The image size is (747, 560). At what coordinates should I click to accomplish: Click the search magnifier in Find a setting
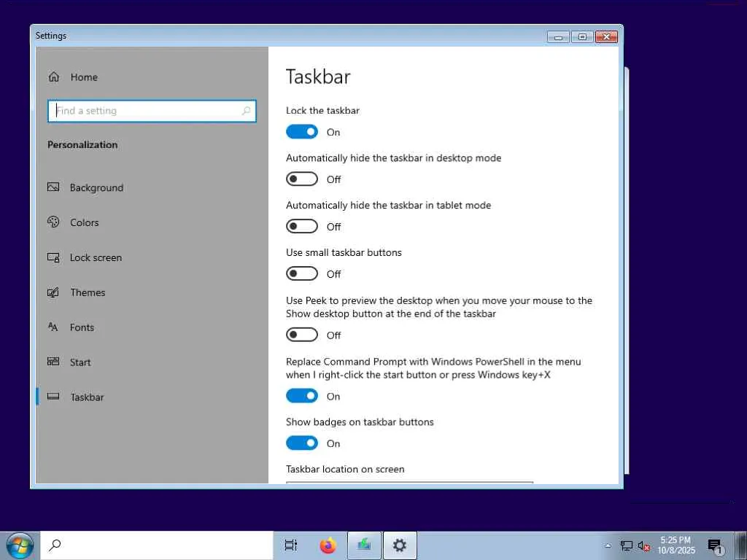[246, 111]
